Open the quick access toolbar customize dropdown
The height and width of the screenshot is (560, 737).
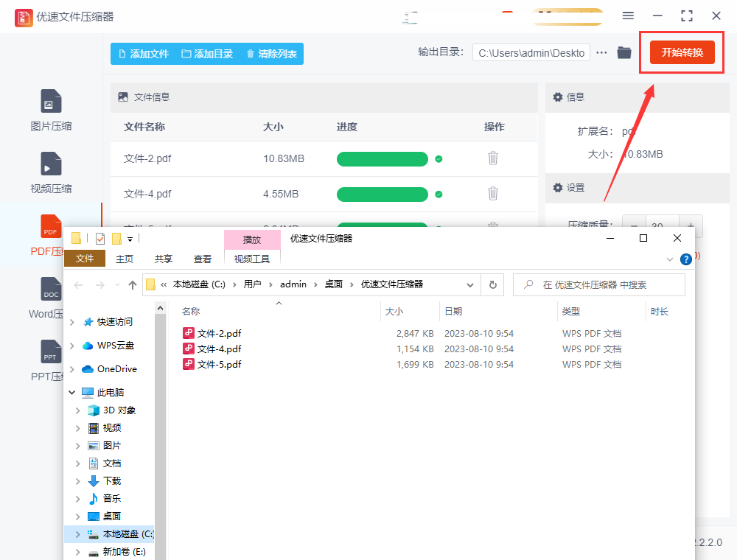130,239
